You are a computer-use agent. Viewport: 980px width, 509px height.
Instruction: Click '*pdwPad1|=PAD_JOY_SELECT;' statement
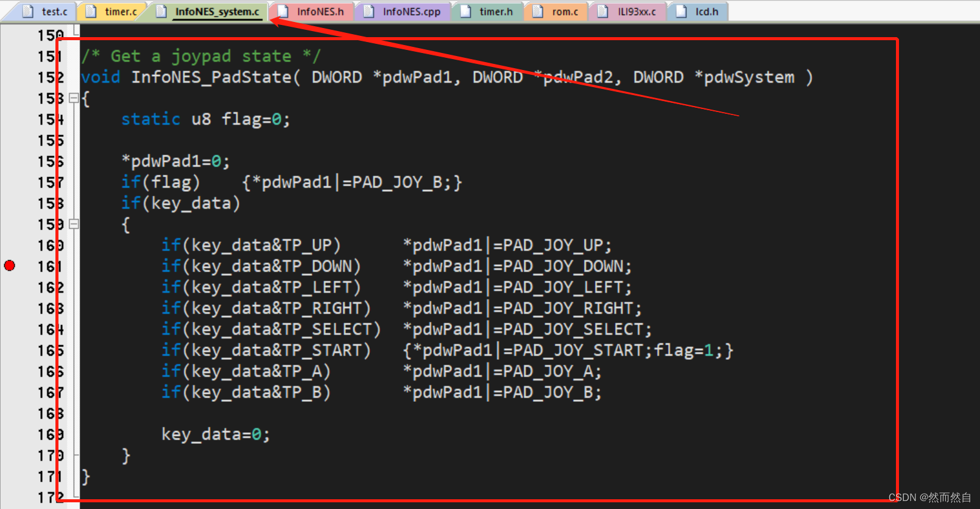527,329
